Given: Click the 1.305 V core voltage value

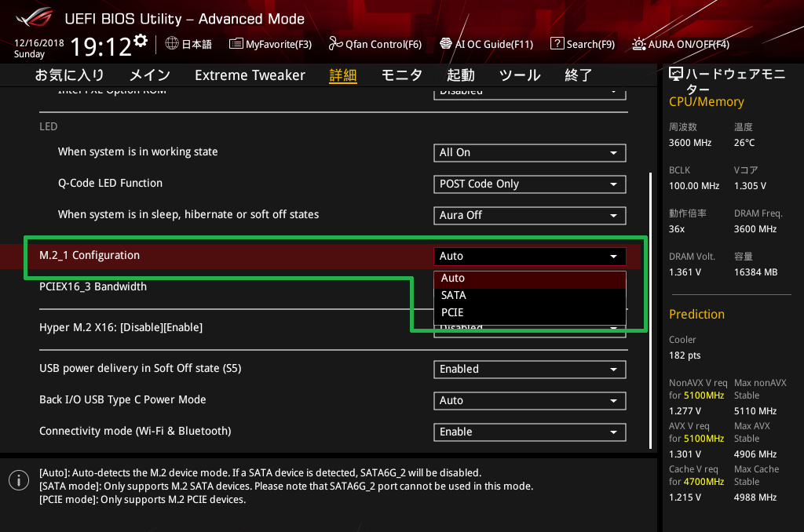Looking at the screenshot, I should pyautogui.click(x=750, y=186).
